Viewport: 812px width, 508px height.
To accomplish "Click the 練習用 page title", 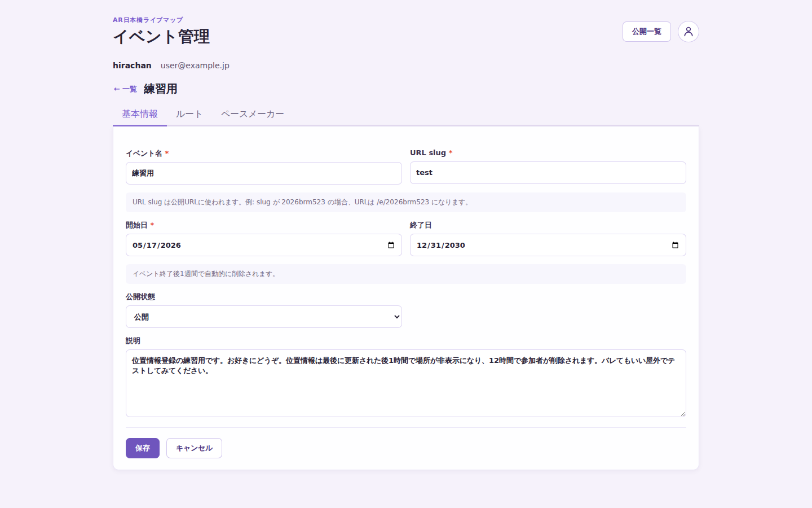I will pos(160,89).
